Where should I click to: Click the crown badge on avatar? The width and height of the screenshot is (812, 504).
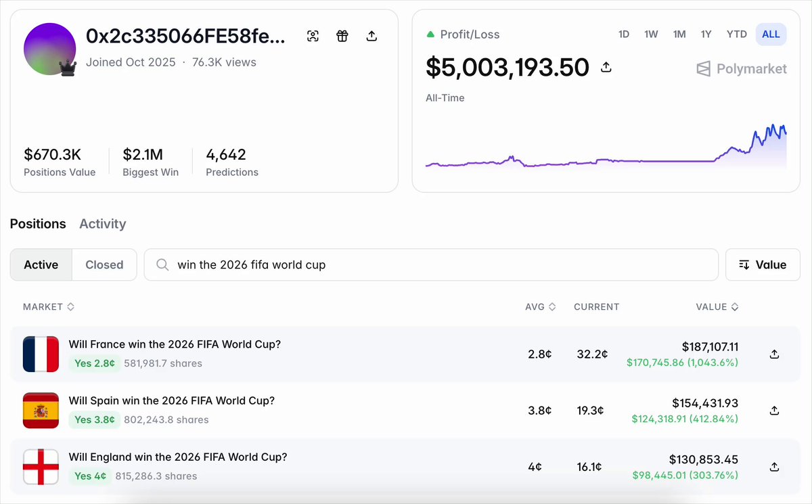tap(68, 68)
